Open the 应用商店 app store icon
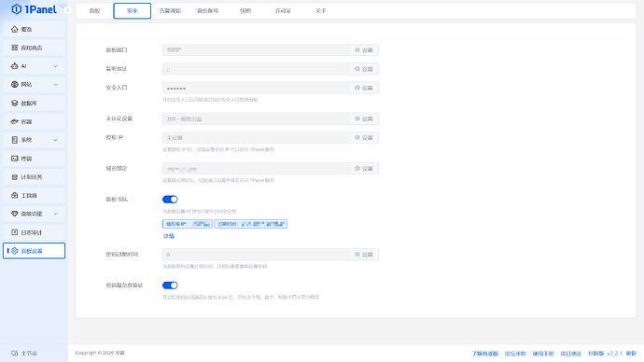Screen dimensions: 644x362 point(15,48)
